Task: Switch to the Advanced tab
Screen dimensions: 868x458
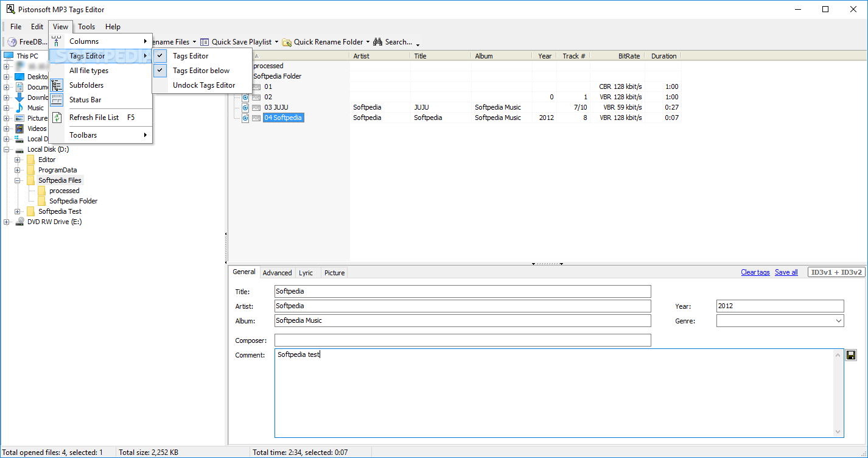Action: 277,273
